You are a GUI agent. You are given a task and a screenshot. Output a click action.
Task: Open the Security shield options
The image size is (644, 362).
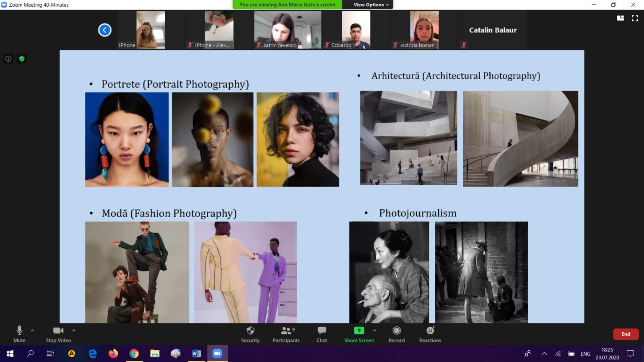pyautogui.click(x=250, y=335)
